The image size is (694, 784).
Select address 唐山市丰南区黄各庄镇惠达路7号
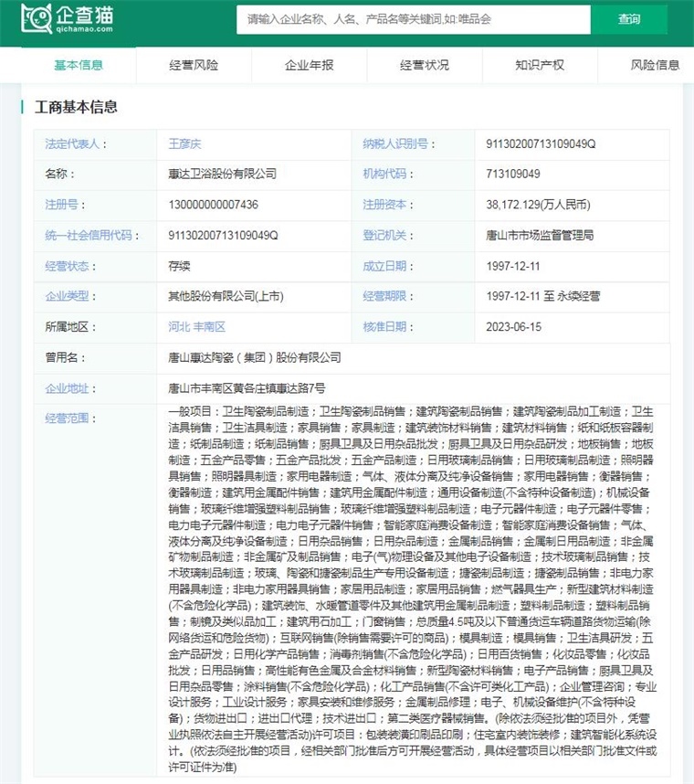click(x=247, y=388)
